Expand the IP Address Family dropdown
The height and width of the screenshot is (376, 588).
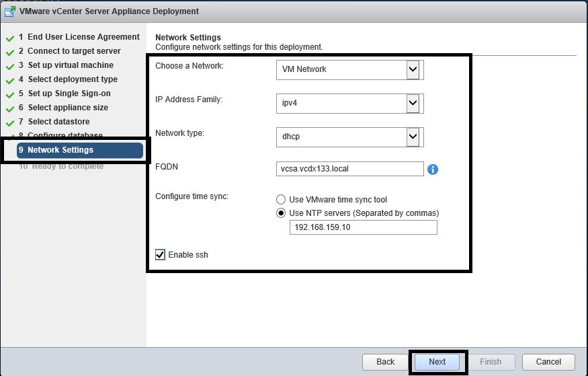click(413, 103)
